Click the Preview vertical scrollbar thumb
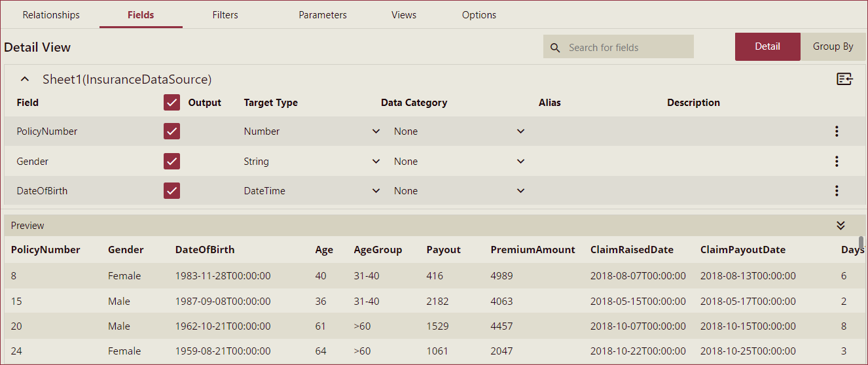Screen dimensions: 868x365 click(861, 244)
